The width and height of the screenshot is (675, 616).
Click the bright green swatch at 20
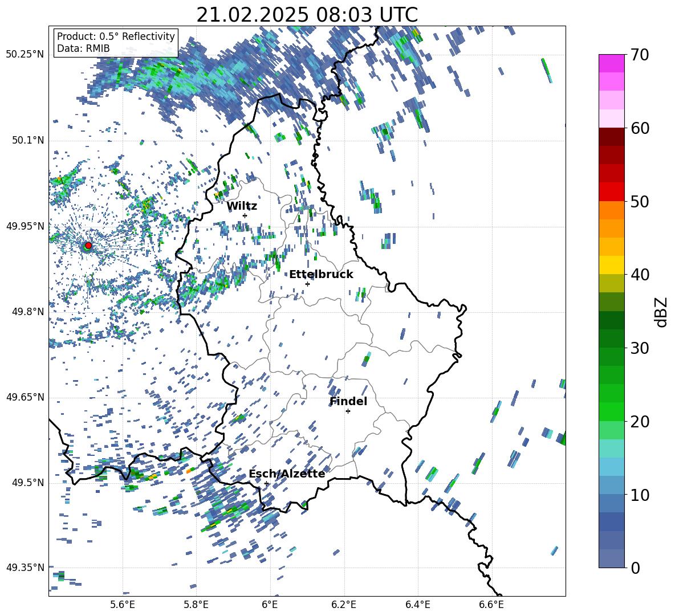[x=611, y=411]
